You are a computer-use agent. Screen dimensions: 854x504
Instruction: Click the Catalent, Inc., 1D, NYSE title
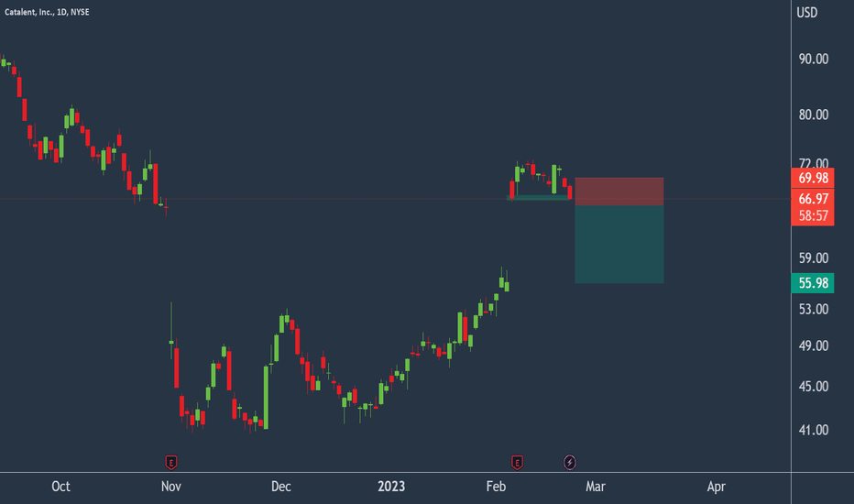(x=47, y=12)
